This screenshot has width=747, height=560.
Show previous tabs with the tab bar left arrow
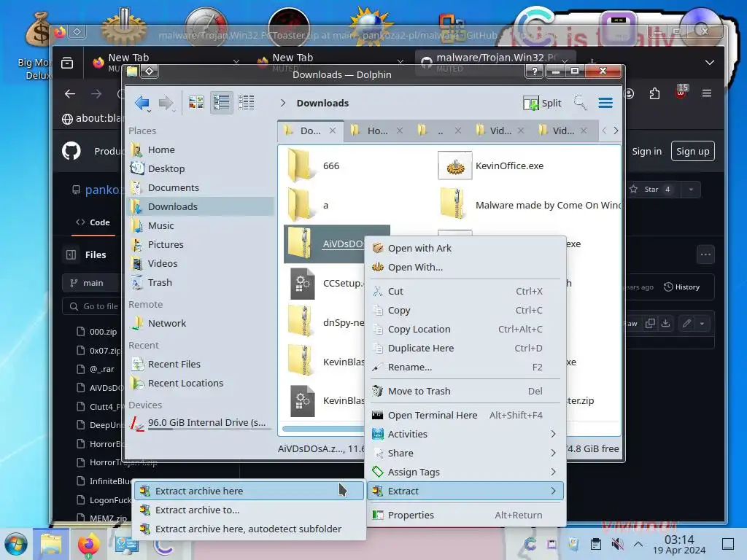click(604, 131)
